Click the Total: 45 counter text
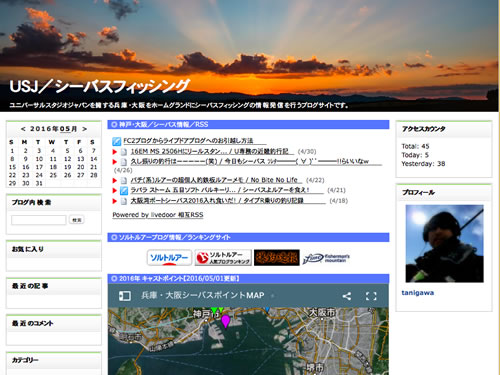Image resolution: width=500 pixels, height=375 pixels. pos(415,146)
